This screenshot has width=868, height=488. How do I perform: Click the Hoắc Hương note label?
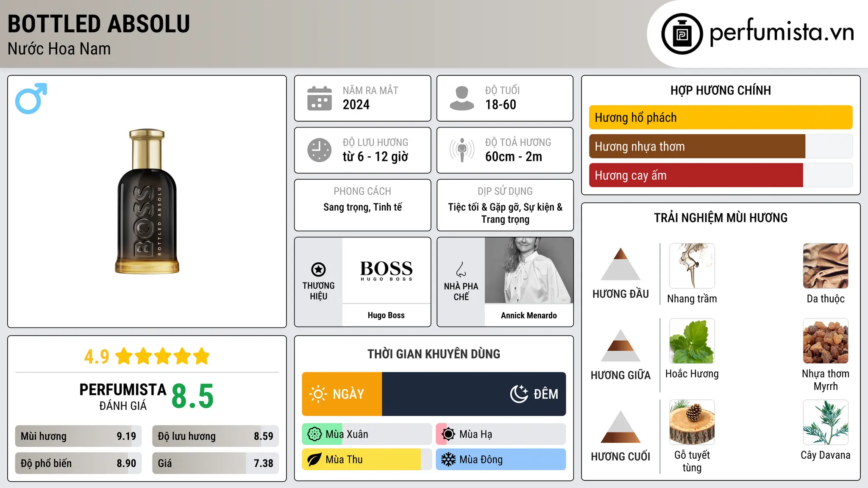(x=692, y=374)
